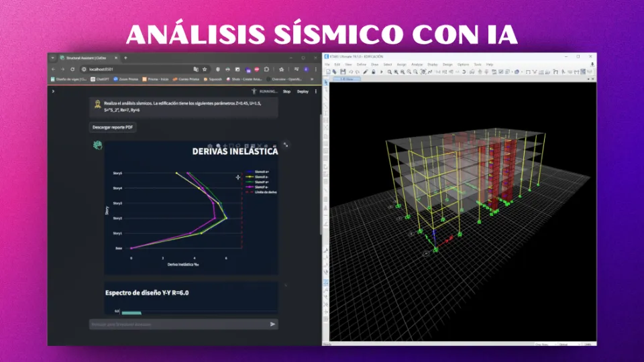The height and width of the screenshot is (362, 644).
Task: Run analysis in ETABS toolbar
Action: [382, 72]
